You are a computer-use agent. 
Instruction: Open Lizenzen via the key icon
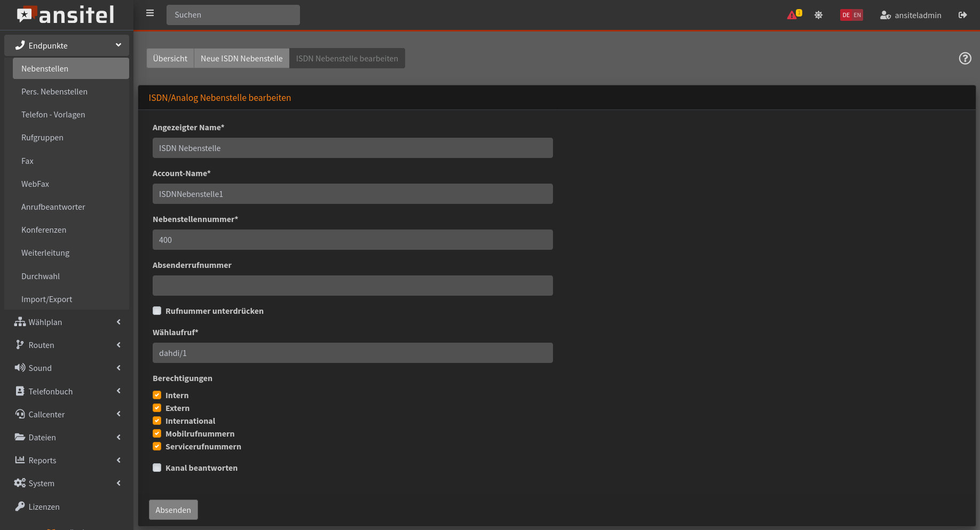tap(20, 506)
